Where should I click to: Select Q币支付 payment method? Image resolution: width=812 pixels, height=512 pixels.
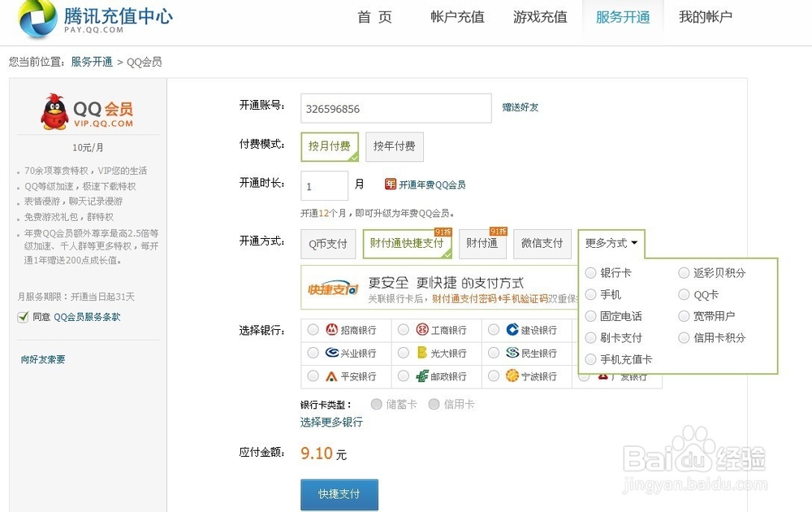(x=328, y=244)
